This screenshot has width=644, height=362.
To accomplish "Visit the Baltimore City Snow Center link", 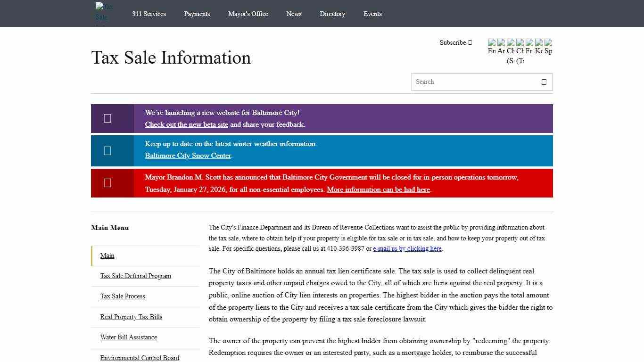I will pyautogui.click(x=188, y=156).
